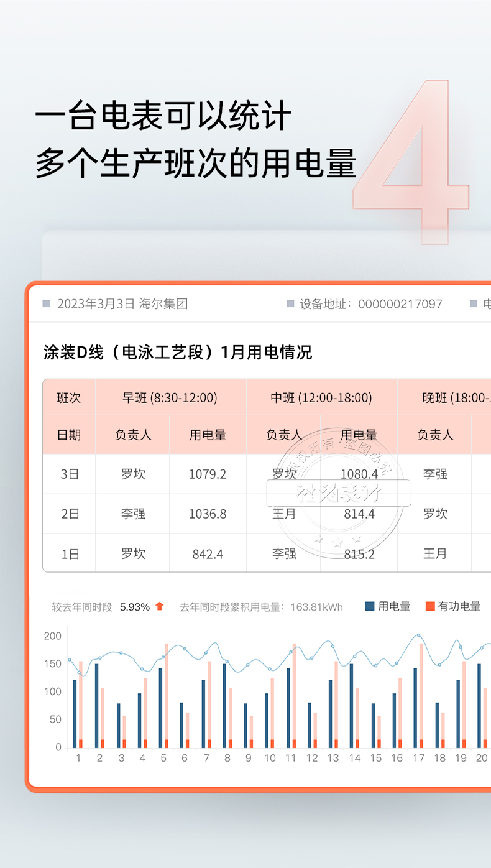Image resolution: width=491 pixels, height=868 pixels.
Task: Click the 1036.8 usage value
Action: coord(208,514)
